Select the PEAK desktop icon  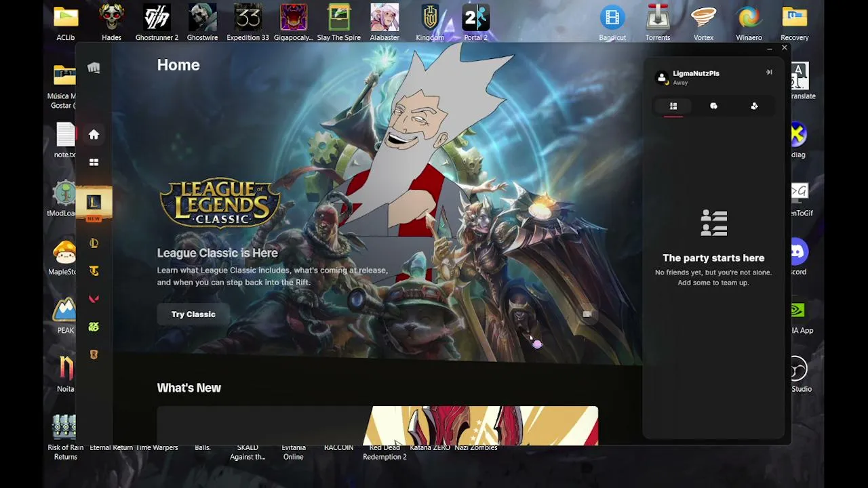[65, 316]
